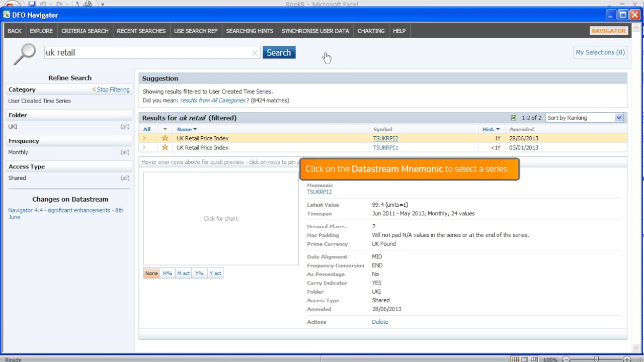Image resolution: width=644 pixels, height=362 pixels.
Task: Favourite the TSUKRPI1 row star
Action: pyautogui.click(x=165, y=147)
